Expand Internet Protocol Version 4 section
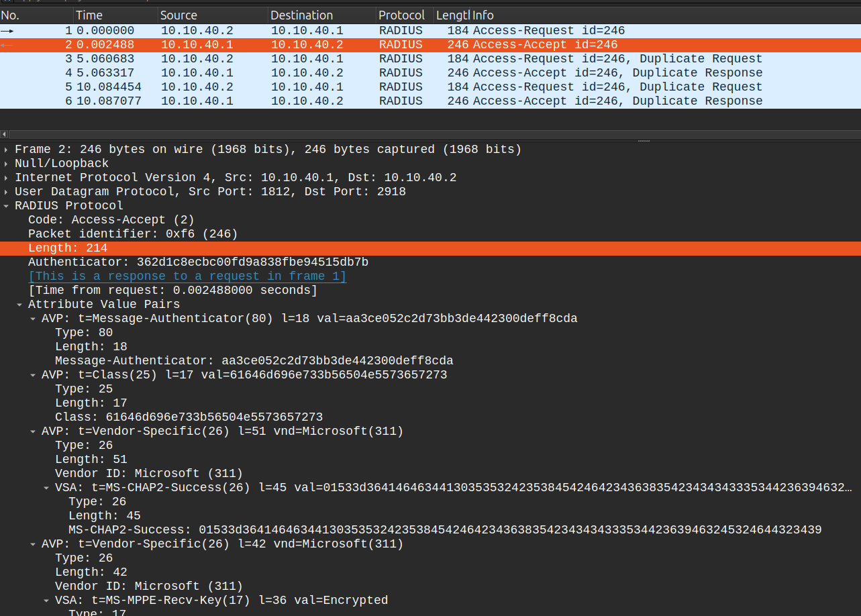This screenshot has height=616, width=861. 7,178
